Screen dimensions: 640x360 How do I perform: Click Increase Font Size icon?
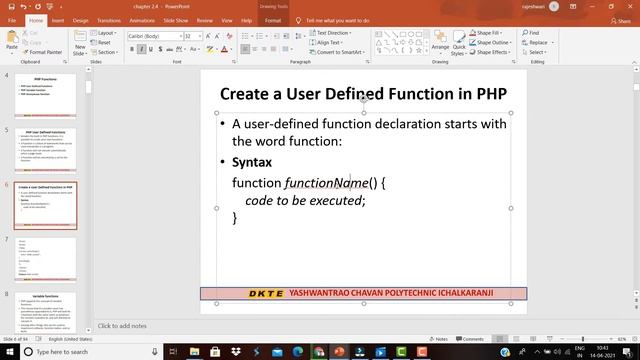(x=208, y=36)
